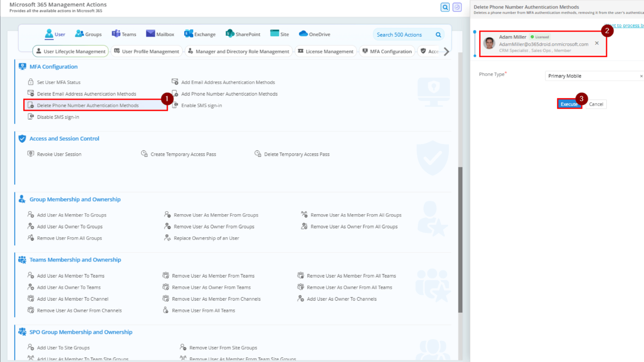Click Add Phone Number Authentication Methods

(225, 94)
